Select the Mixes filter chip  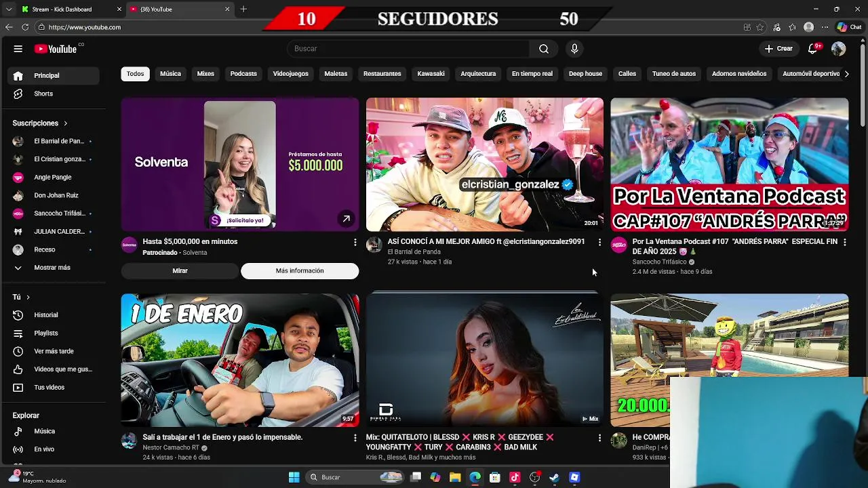[x=205, y=74]
